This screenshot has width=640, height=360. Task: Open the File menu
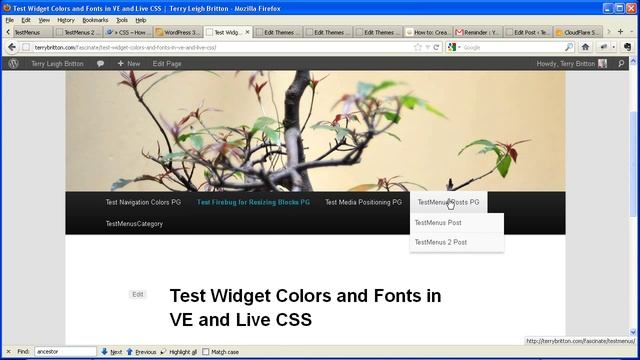9,20
